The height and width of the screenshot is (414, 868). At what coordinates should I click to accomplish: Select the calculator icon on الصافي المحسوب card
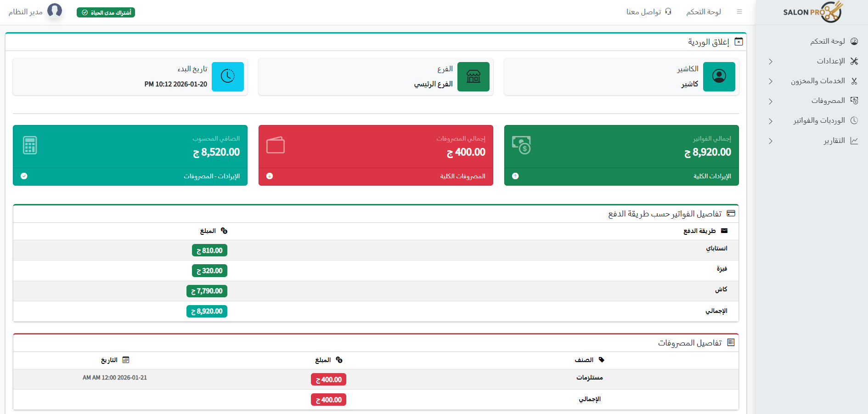(29, 145)
